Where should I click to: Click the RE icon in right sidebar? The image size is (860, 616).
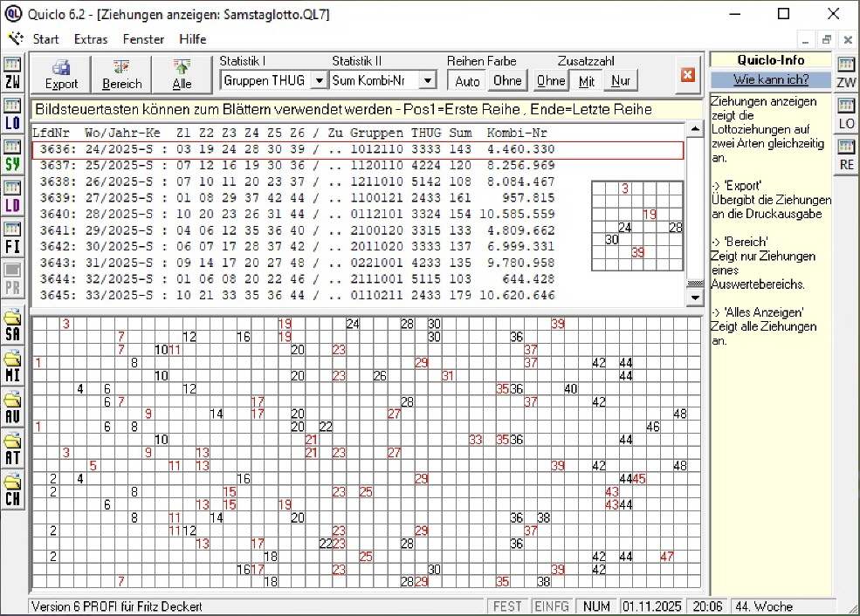tap(846, 155)
